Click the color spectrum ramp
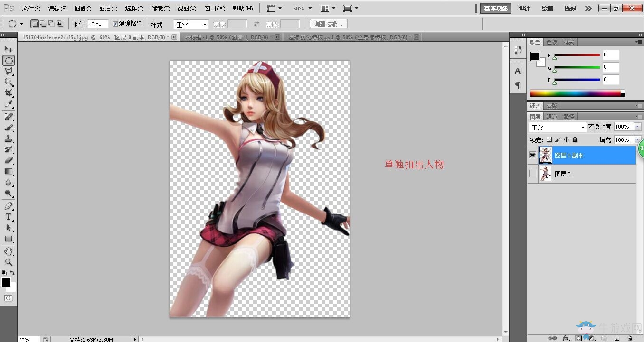Image resolution: width=644 pixels, height=342 pixels. (577, 93)
